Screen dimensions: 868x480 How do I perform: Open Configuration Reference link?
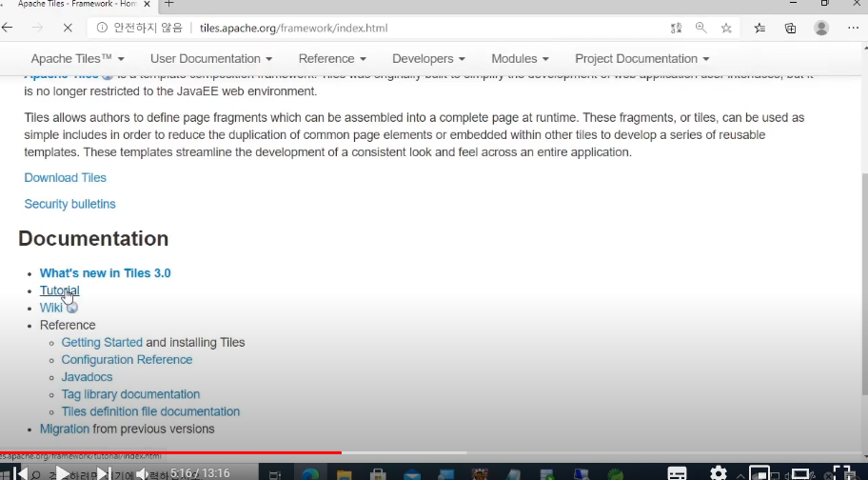127,359
